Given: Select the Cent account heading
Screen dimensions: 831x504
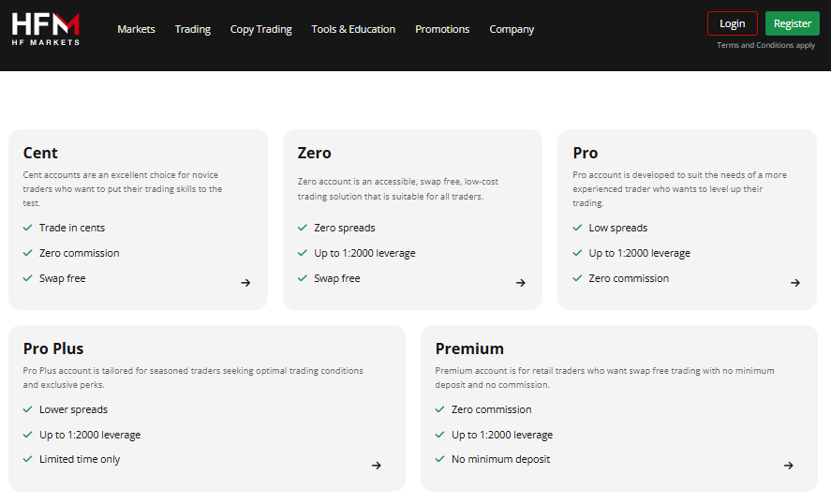Looking at the screenshot, I should pyautogui.click(x=40, y=153).
